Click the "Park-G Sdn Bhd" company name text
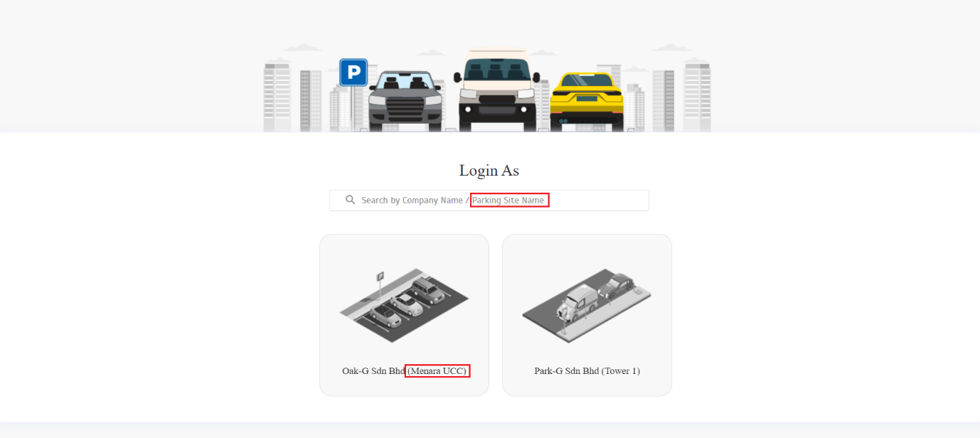 tap(567, 371)
